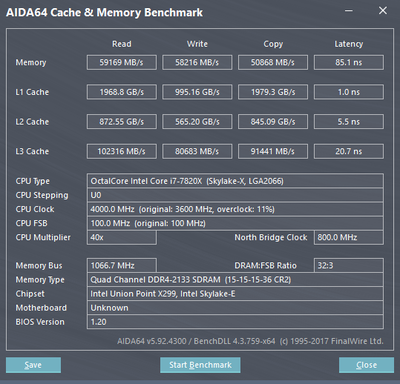Select the CPU Clock 4000.0 MHz field
This screenshot has width=400, height=384.
pos(235,209)
